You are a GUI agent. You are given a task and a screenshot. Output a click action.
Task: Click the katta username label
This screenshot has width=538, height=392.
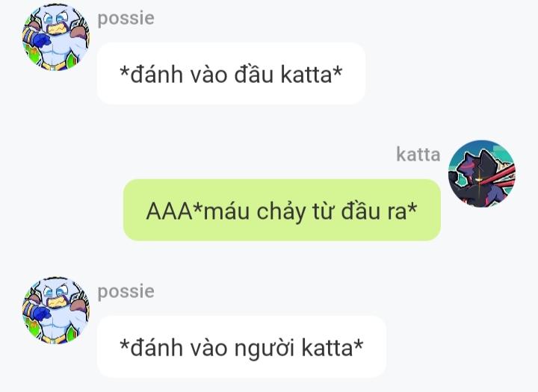click(418, 154)
